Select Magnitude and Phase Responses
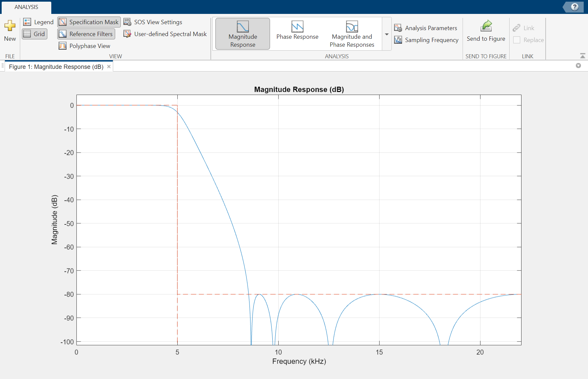The width and height of the screenshot is (588, 379). [352, 34]
